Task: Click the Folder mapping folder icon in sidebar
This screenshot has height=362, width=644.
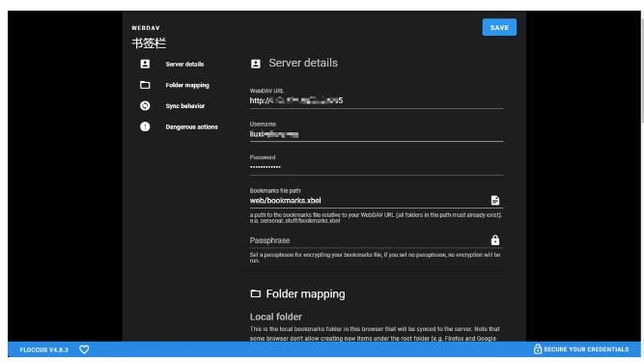Action: pos(145,85)
